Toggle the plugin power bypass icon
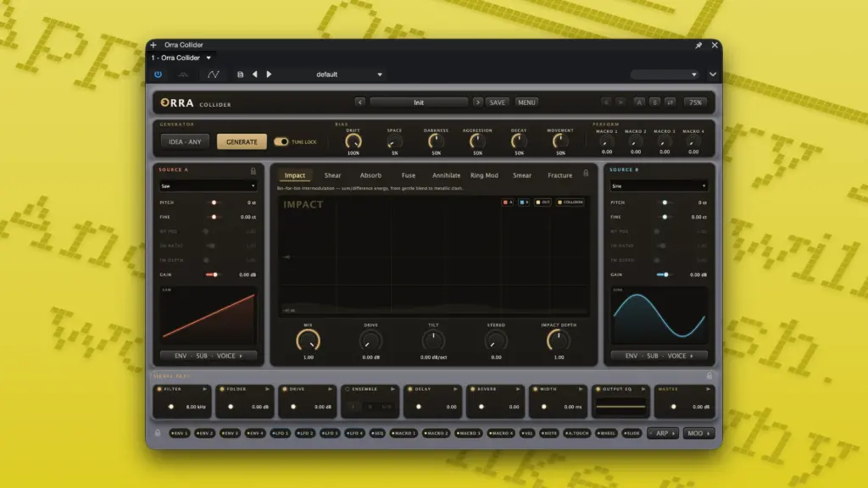This screenshot has width=868, height=488. (158, 75)
